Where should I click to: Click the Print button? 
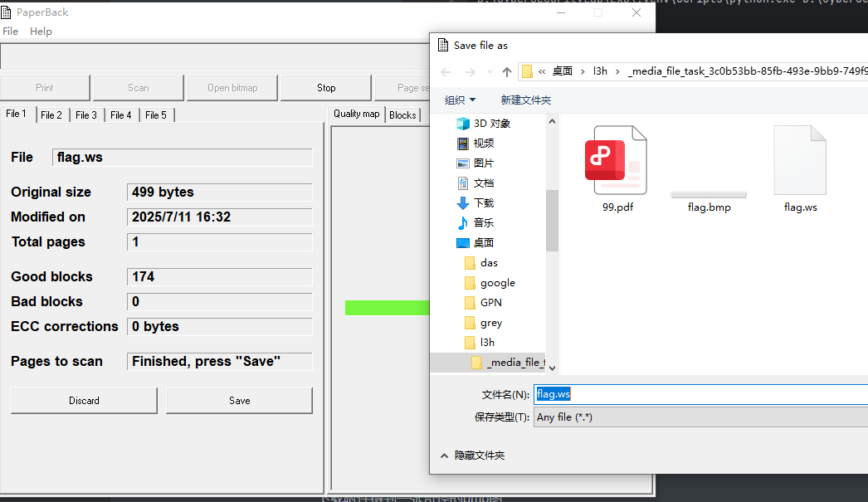(x=45, y=88)
